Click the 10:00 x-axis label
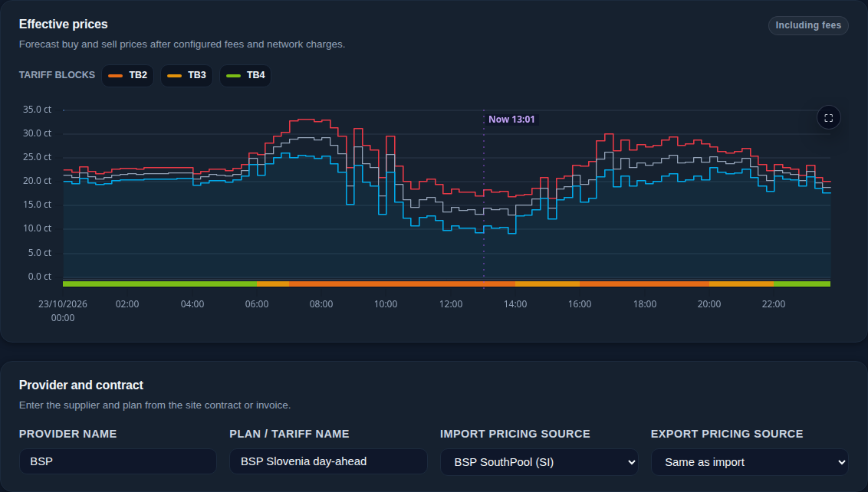This screenshot has height=492, width=868. click(x=386, y=304)
